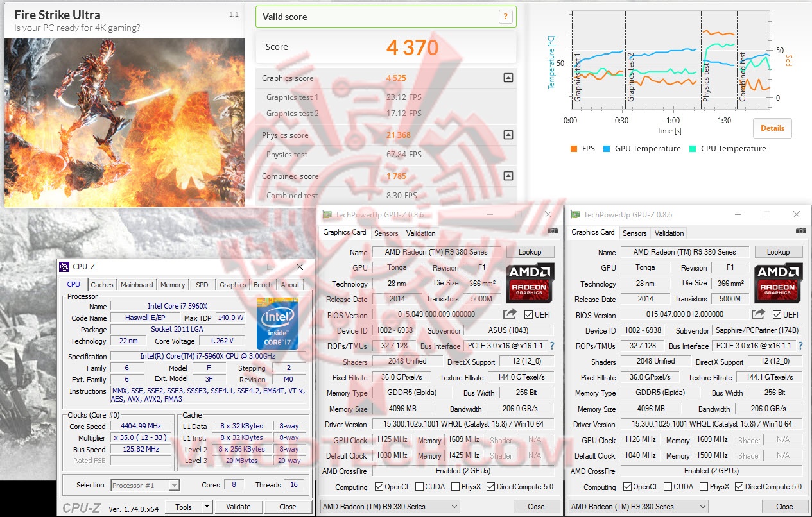The width and height of the screenshot is (812, 517).
Task: Toggle the UEFI checkbox in ASUS GPU-Z
Action: pos(529,314)
